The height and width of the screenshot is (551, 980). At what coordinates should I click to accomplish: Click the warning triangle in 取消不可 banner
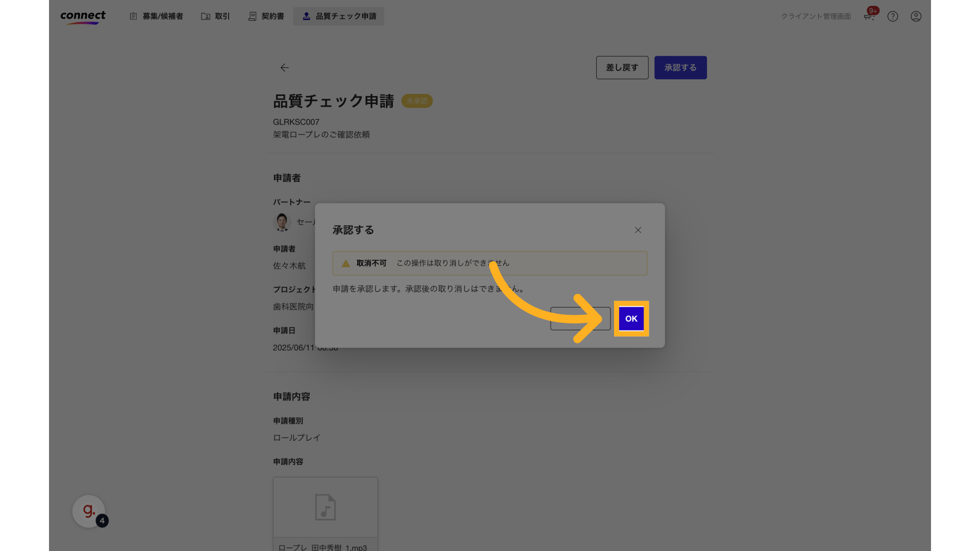[x=346, y=263]
